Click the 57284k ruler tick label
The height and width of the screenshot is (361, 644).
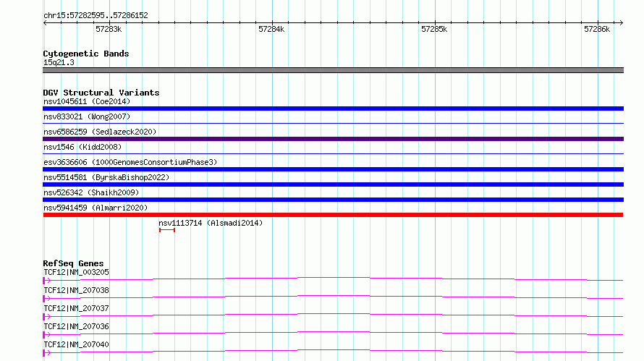tap(271, 29)
